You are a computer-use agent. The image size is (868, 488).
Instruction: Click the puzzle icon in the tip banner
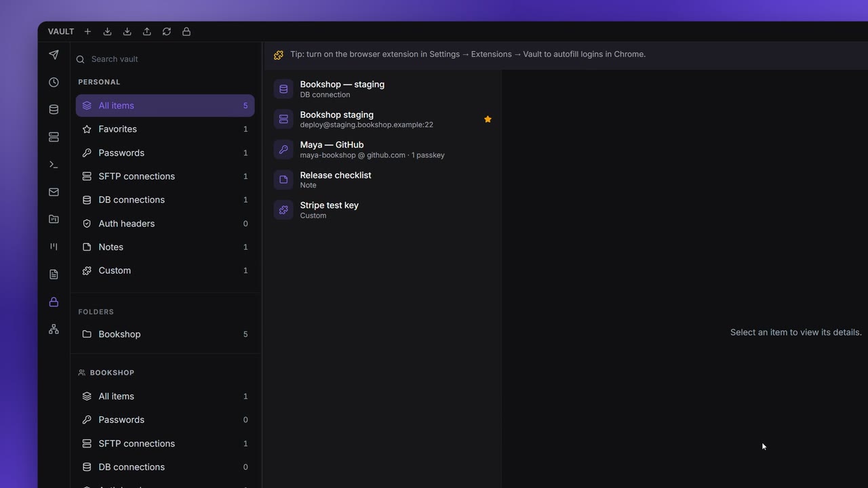(x=279, y=55)
